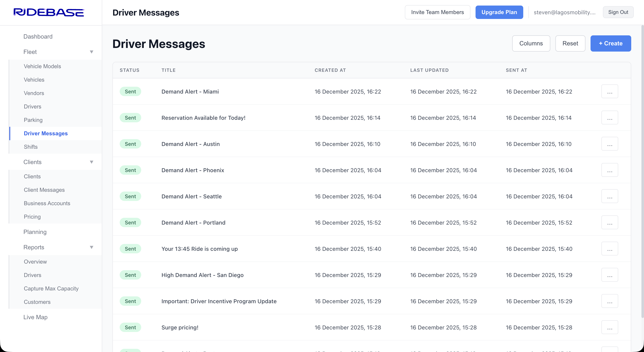Open ellipsis menu for Surge pricing! row
Image resolution: width=644 pixels, height=352 pixels.
pyautogui.click(x=609, y=327)
